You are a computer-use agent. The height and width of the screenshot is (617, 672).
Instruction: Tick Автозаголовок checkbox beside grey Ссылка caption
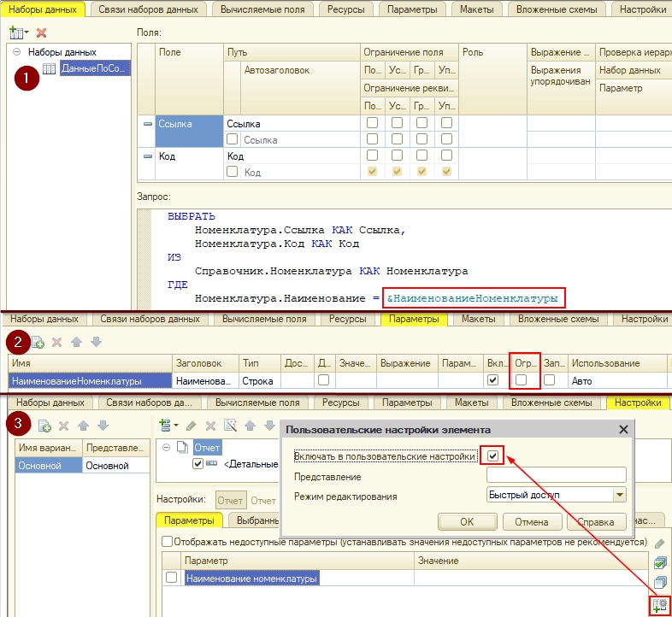tap(233, 138)
